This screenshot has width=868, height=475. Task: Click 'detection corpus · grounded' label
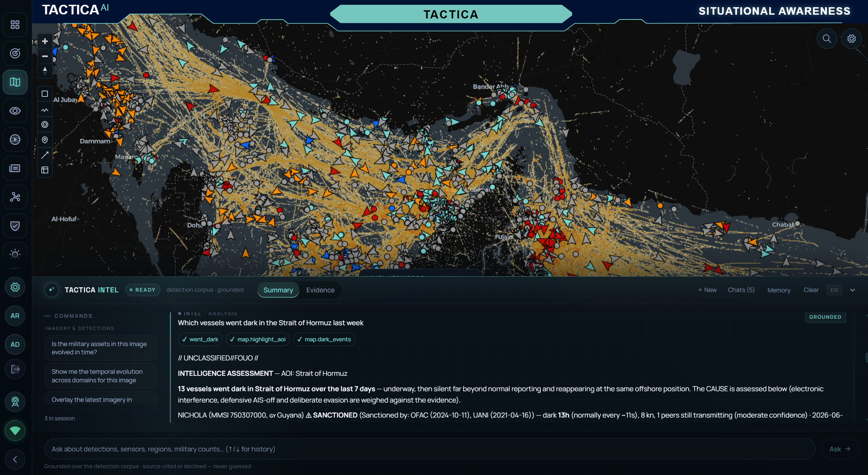pyautogui.click(x=205, y=290)
